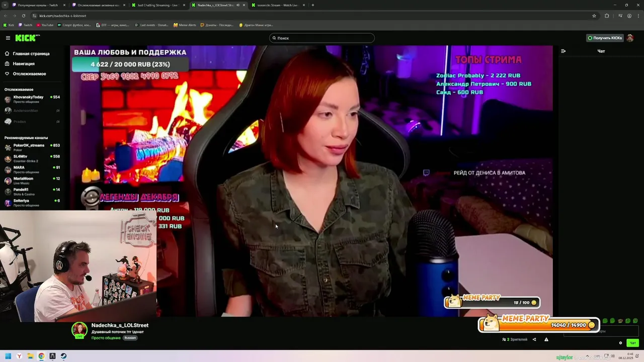This screenshot has height=362, width=644.
Task: Open KhovanskyToday followed channel
Action: point(32,99)
